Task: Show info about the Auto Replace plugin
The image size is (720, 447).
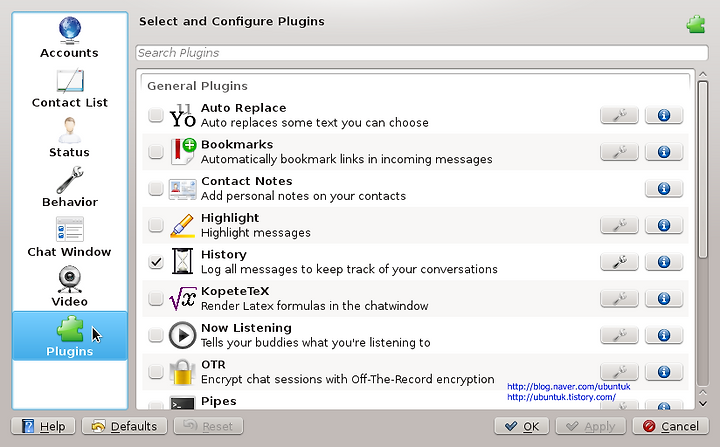Action: [x=664, y=115]
